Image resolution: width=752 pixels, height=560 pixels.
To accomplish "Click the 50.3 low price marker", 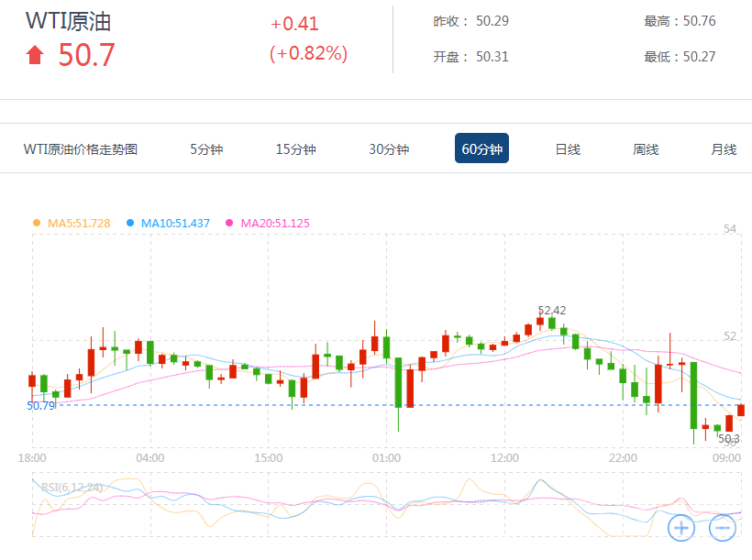I will (x=728, y=439).
